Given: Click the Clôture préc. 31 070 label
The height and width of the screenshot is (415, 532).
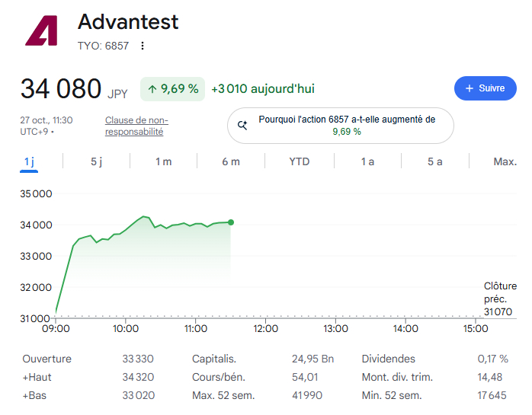Looking at the screenshot, I should click(500, 298).
